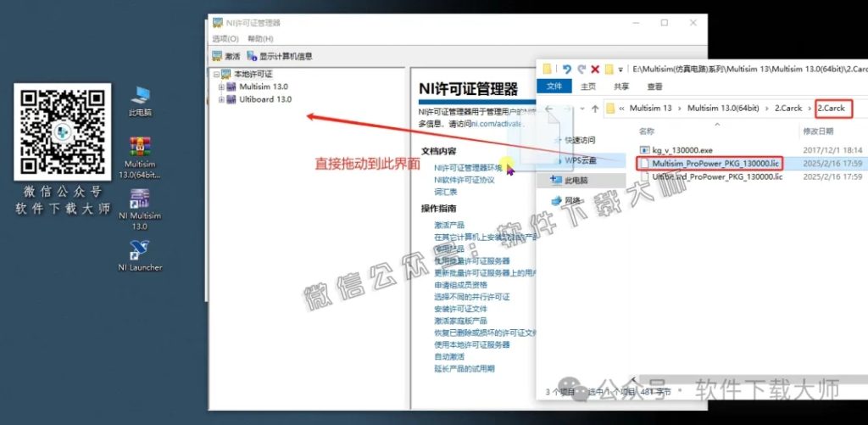The width and height of the screenshot is (868, 425).
Task: Select Multisim_ProPower_PKG_130000.lic file
Action: pos(716,164)
